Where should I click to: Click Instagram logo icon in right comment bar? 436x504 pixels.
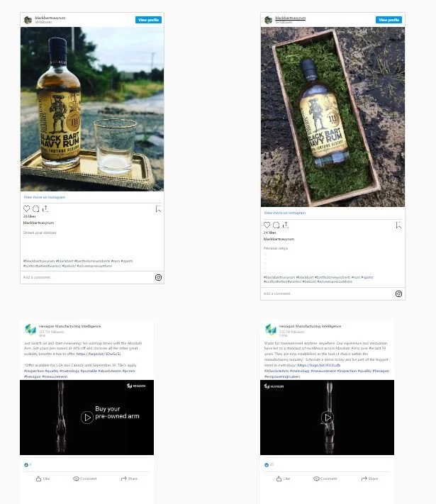pyautogui.click(x=398, y=293)
